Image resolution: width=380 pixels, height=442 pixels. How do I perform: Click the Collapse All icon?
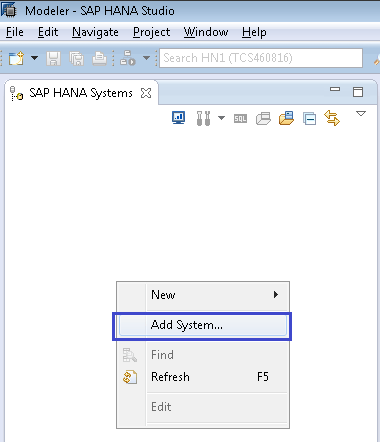(309, 119)
